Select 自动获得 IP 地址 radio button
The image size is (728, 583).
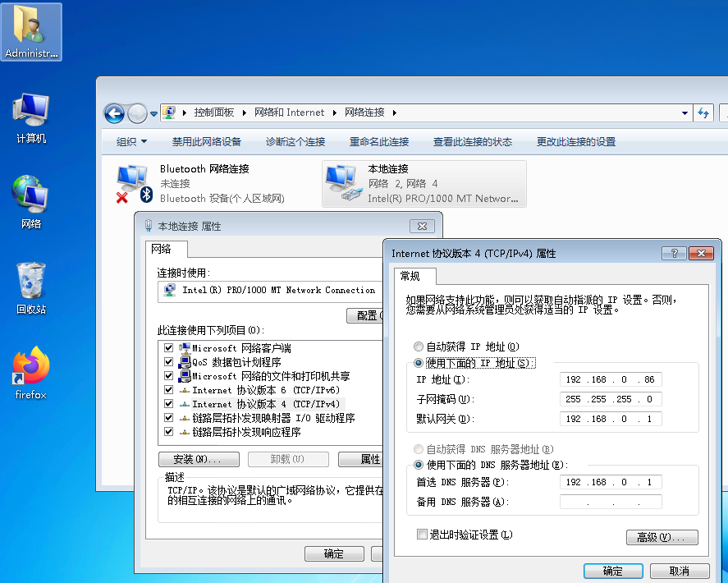[x=419, y=347]
